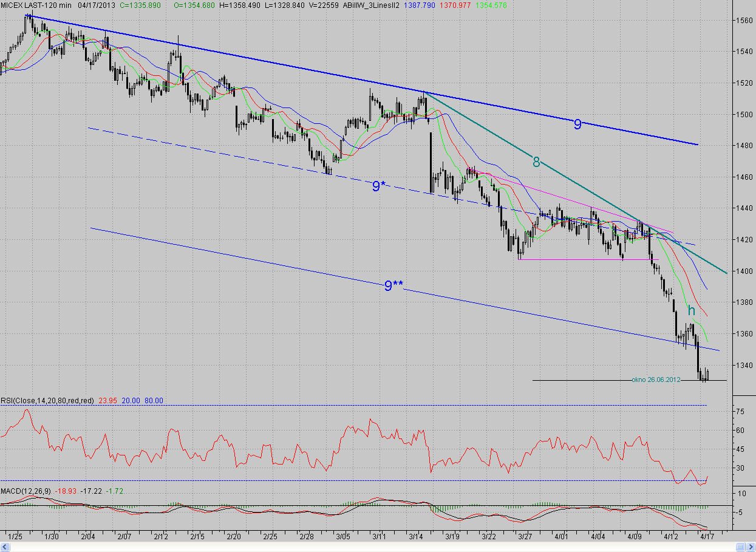Click the 'okno 26.06.2012' support level label
Image resolution: width=756 pixels, height=552 pixels.
(x=656, y=379)
